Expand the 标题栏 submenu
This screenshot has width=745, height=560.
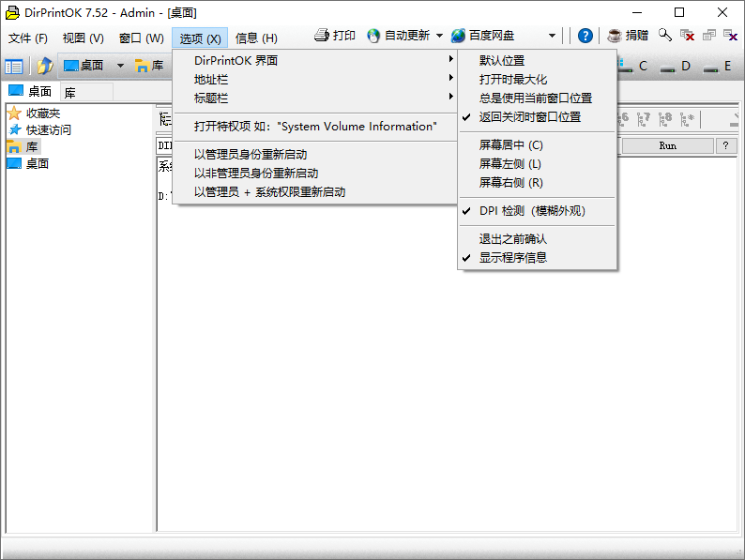(315, 98)
